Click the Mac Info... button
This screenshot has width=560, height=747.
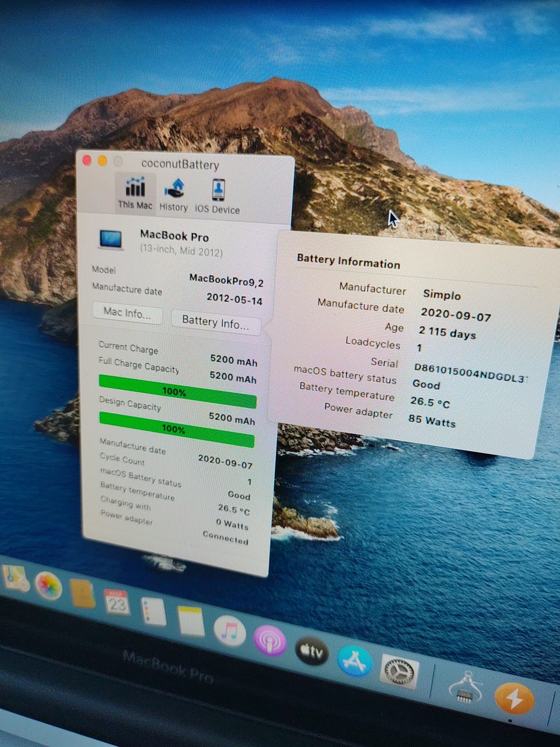pyautogui.click(x=127, y=313)
